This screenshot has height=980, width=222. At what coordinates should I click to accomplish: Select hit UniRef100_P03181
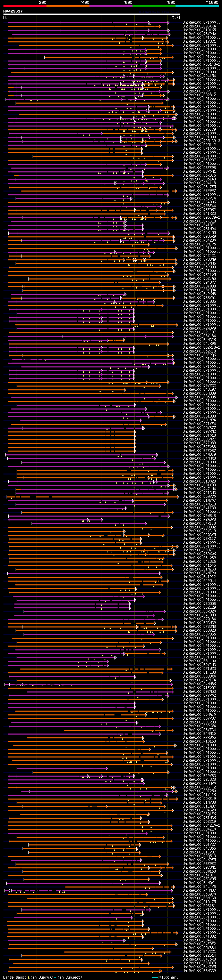pos(199,906)
